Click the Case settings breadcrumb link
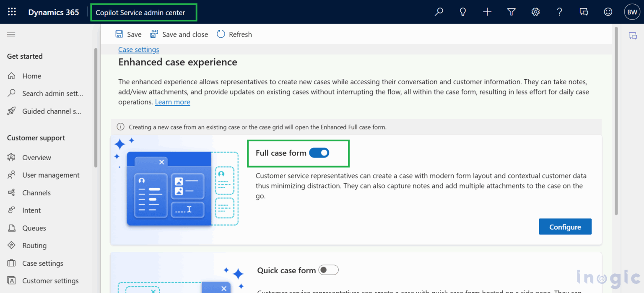Image resolution: width=644 pixels, height=293 pixels. click(138, 49)
